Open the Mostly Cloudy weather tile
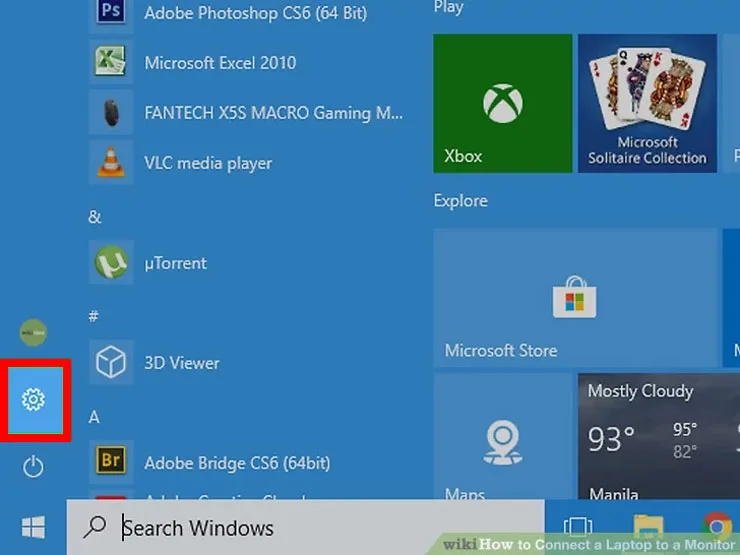 659,437
